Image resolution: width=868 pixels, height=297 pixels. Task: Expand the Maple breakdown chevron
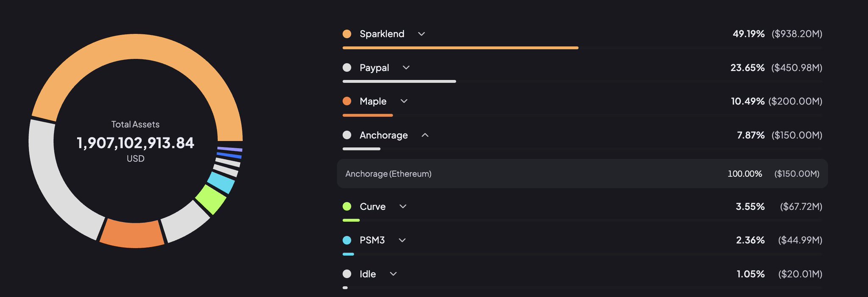404,101
